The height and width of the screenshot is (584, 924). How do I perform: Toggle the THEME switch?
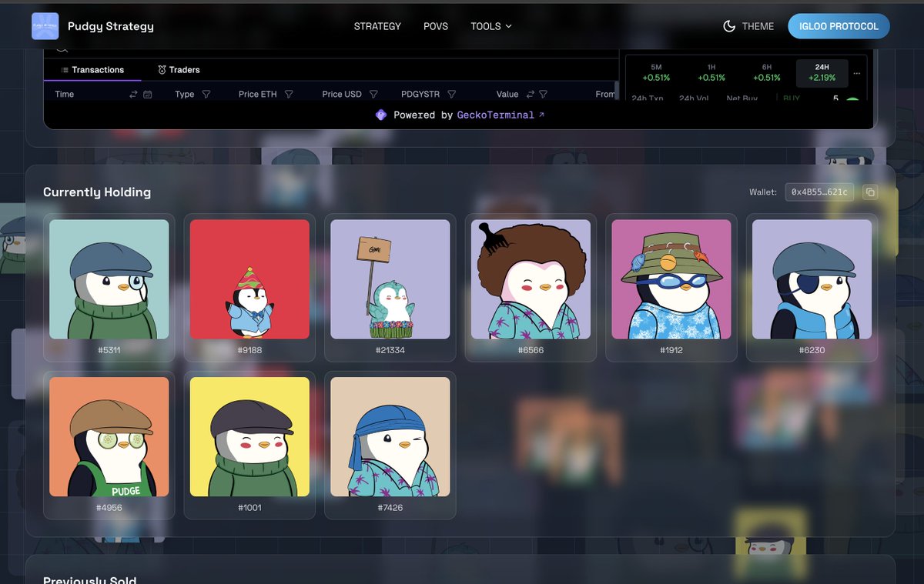[x=748, y=26]
